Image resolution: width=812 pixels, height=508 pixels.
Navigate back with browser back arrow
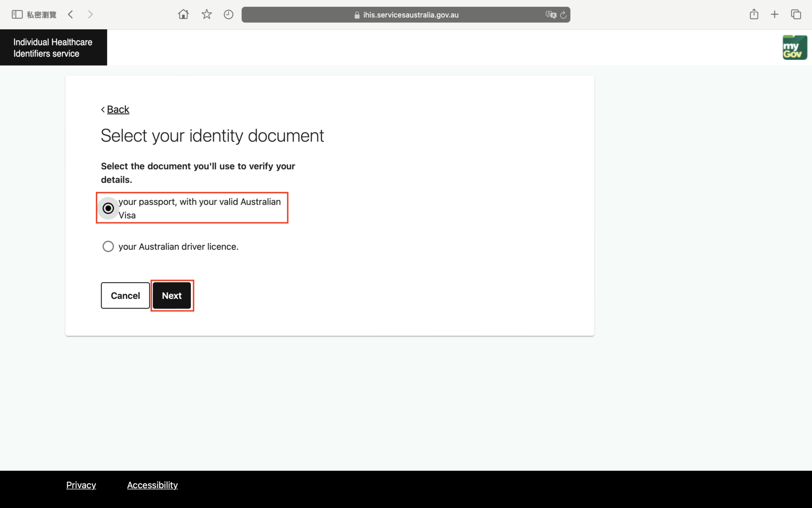(71, 14)
